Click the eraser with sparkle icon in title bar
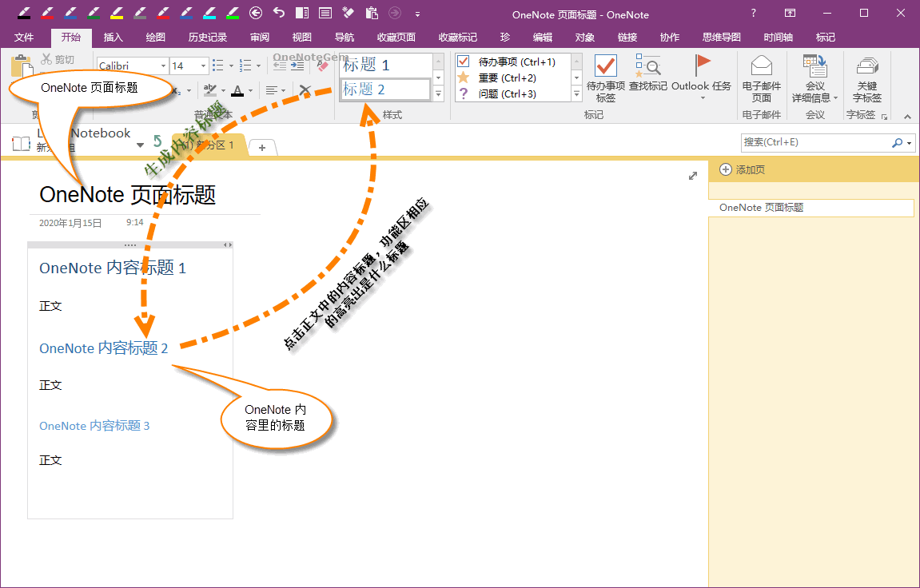920x588 pixels. (348, 13)
